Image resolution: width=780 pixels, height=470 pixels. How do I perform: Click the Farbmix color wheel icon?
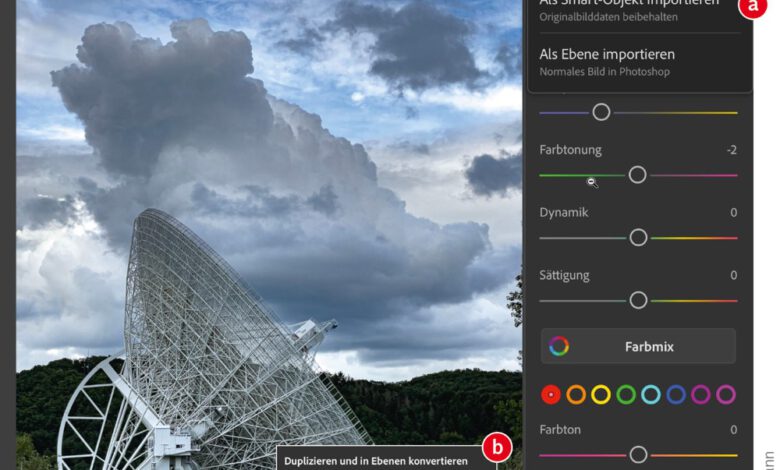(x=559, y=346)
